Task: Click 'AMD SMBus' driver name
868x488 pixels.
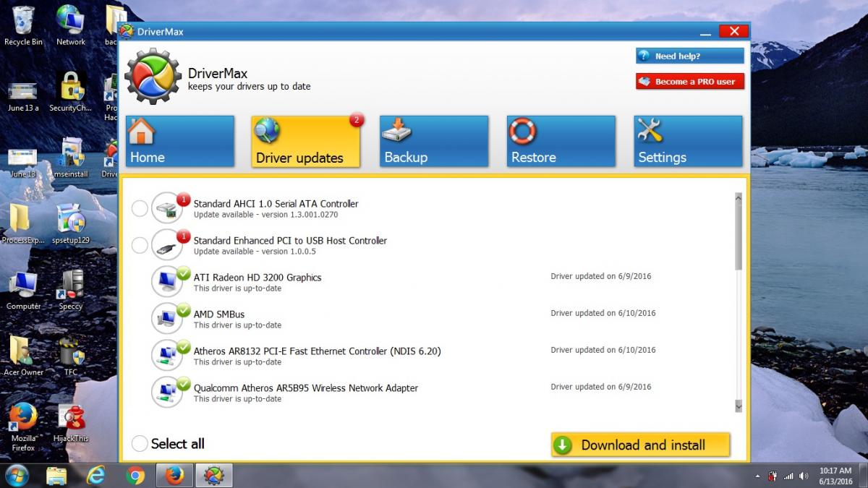Action: click(219, 314)
